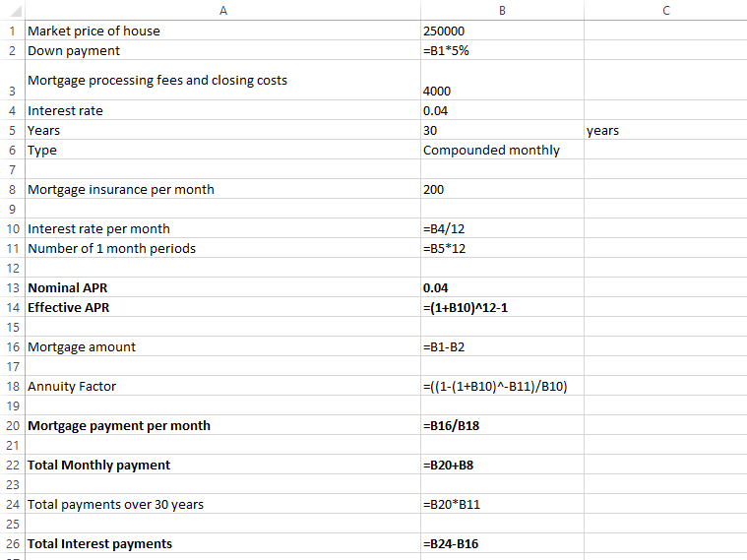Select 'Interest rate per month' cell
The height and width of the screenshot is (560, 747).
pyautogui.click(x=223, y=228)
